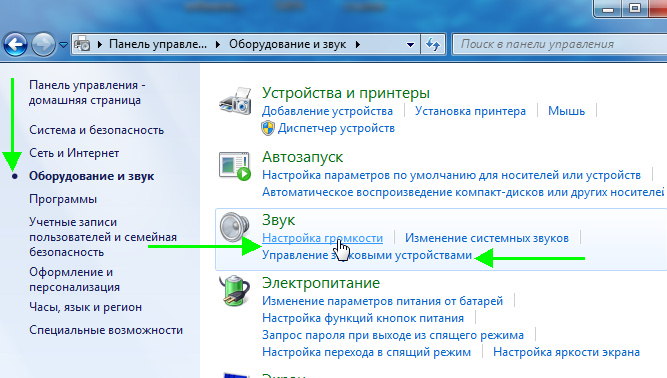This screenshot has height=378, width=667.
Task: Click Оборудование и звук breadcrumb segment
Action: 288,44
